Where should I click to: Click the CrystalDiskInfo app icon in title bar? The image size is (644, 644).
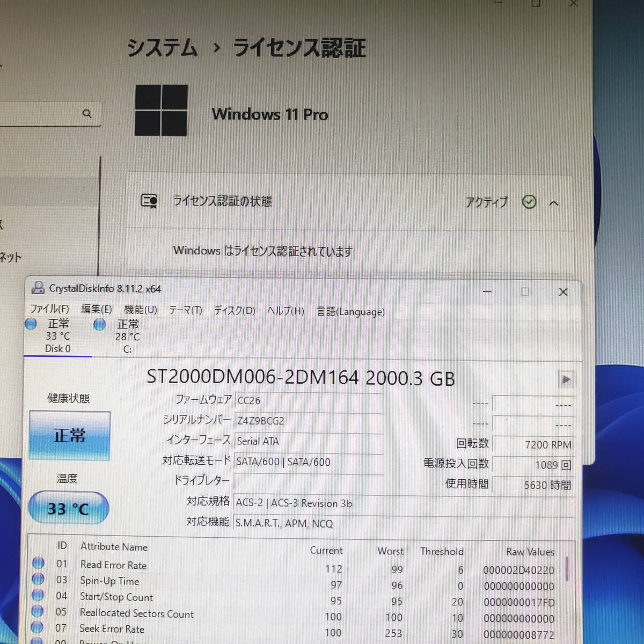(38, 288)
